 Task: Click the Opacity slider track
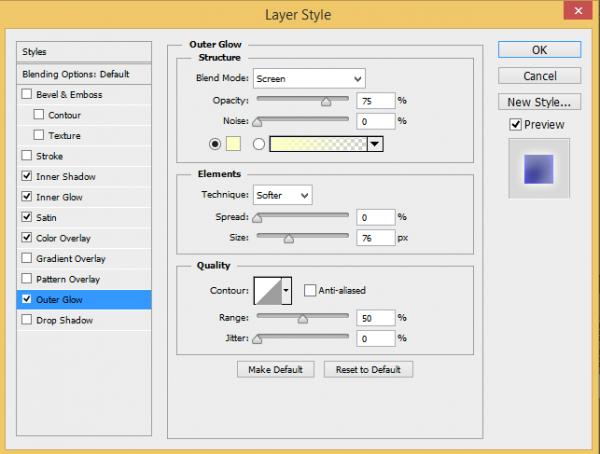click(x=303, y=101)
